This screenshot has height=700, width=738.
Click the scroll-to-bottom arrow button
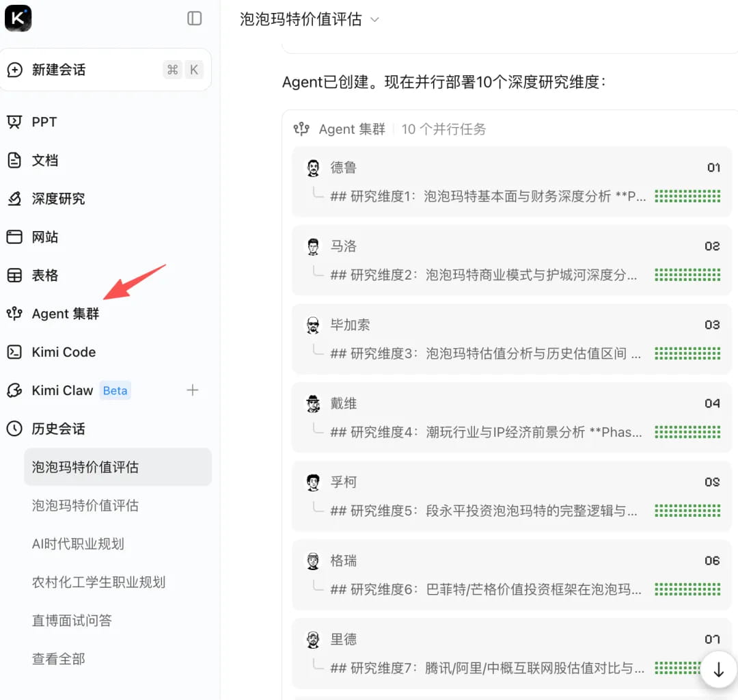click(x=718, y=669)
